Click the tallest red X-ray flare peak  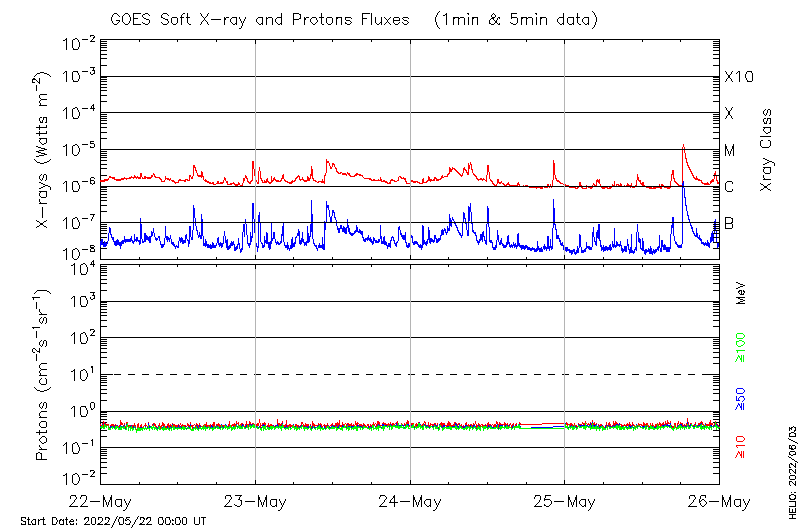683,147
